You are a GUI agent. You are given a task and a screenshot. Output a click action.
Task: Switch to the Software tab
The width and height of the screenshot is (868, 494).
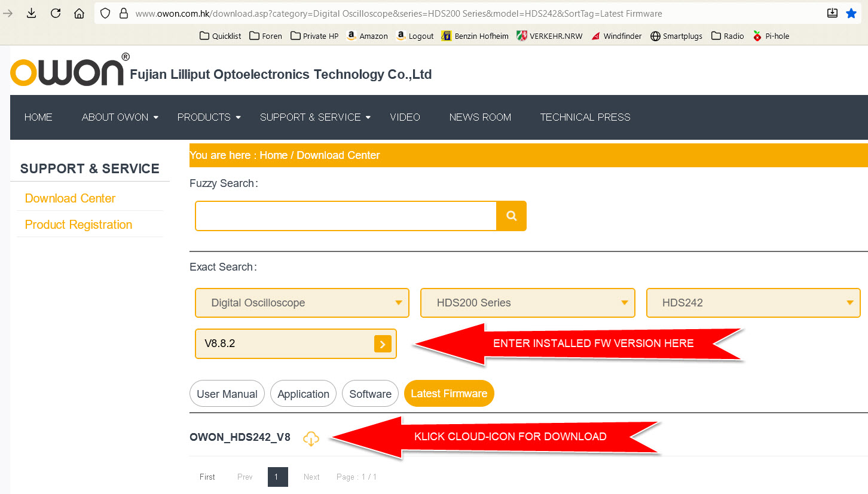pos(370,394)
